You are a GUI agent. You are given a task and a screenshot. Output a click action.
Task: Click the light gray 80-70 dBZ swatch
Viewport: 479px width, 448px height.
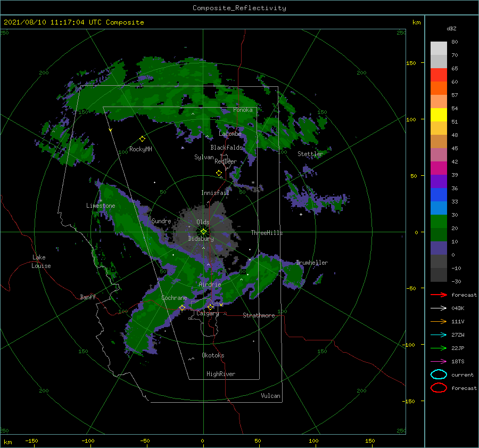pyautogui.click(x=439, y=48)
